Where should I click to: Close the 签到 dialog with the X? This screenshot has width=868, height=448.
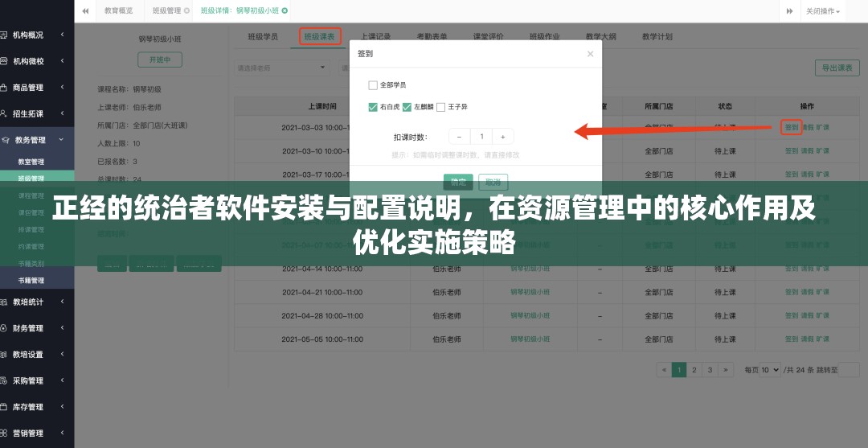[590, 54]
